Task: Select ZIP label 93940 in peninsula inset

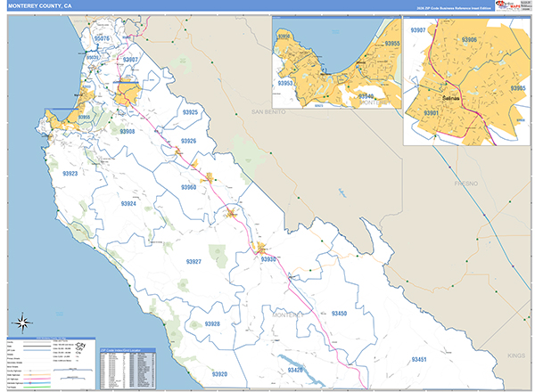Action: [366, 96]
